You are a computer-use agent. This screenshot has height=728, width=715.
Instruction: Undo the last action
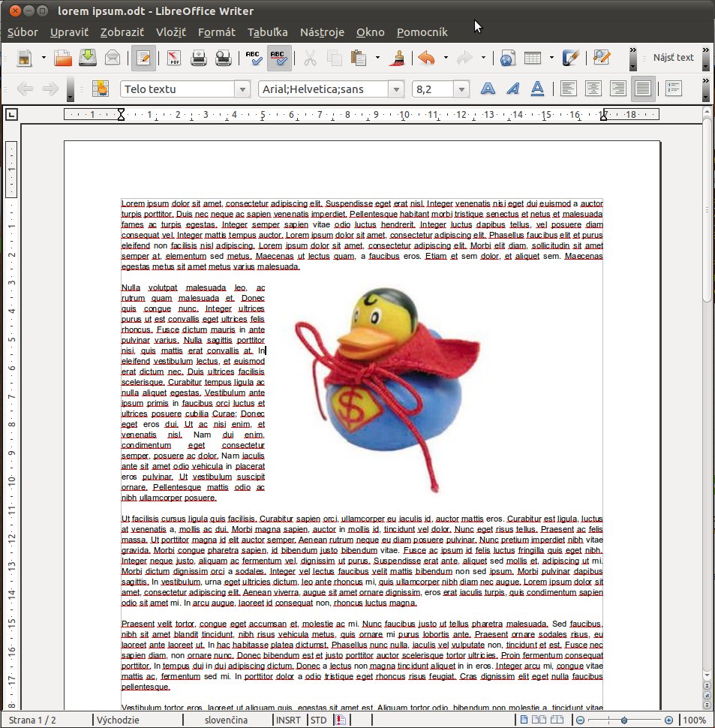(x=426, y=58)
